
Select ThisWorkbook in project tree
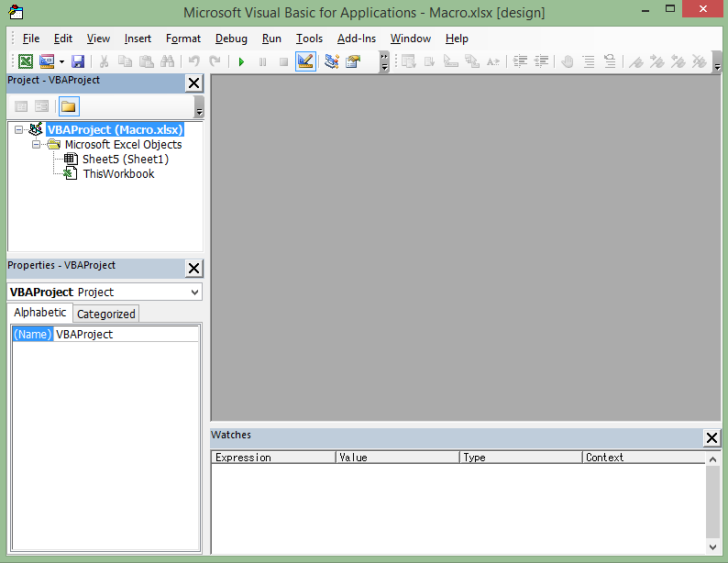(x=118, y=174)
